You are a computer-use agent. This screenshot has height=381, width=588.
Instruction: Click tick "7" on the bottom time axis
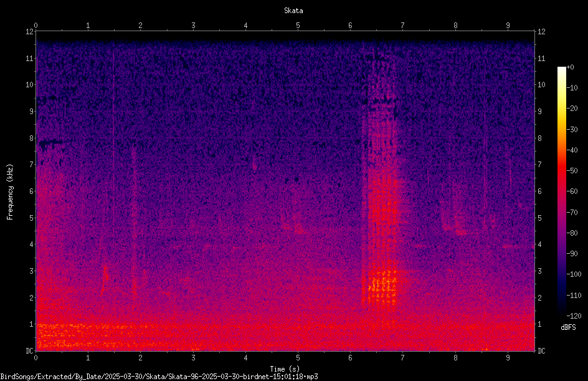point(403,358)
